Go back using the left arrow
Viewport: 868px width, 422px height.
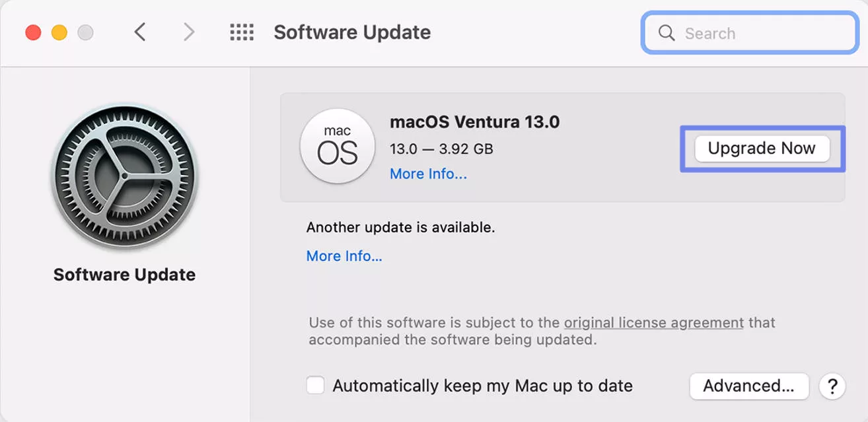point(139,31)
